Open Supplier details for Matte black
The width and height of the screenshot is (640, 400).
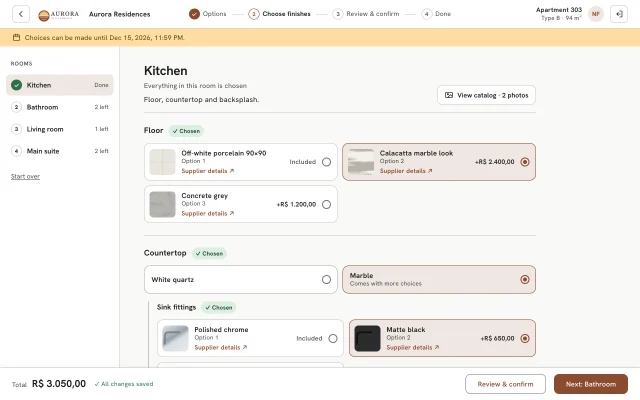tap(413, 347)
